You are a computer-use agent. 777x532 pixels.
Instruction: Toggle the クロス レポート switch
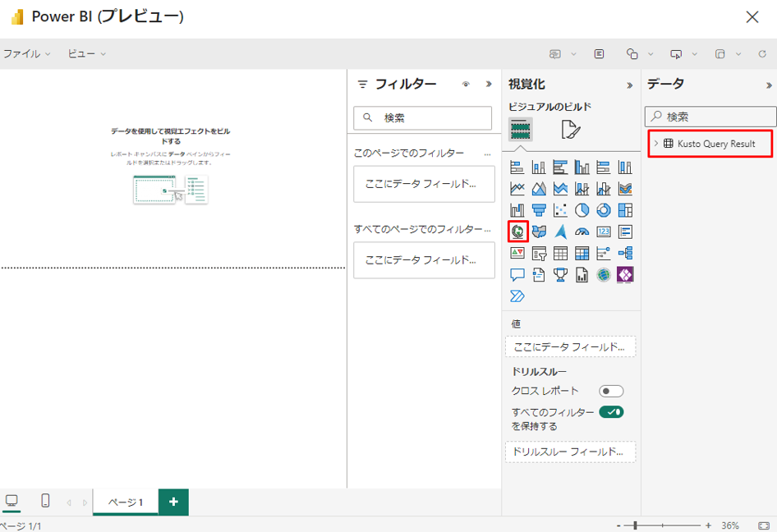611,391
